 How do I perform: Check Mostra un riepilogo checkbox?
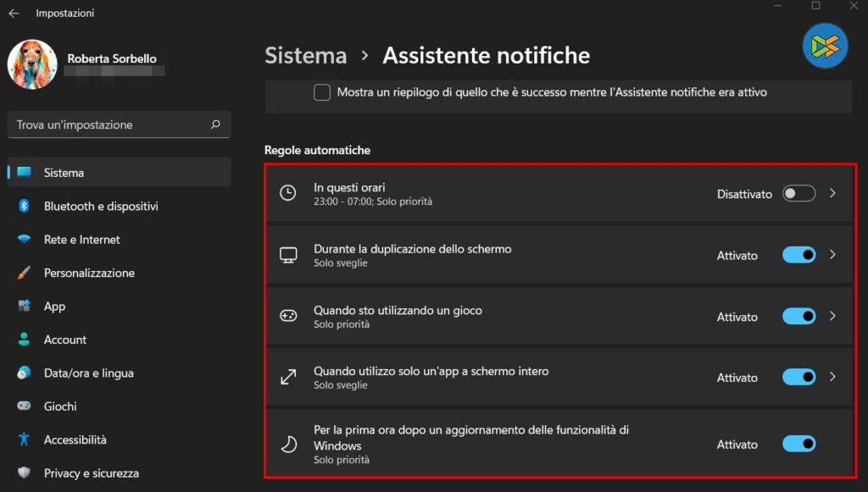(x=322, y=92)
